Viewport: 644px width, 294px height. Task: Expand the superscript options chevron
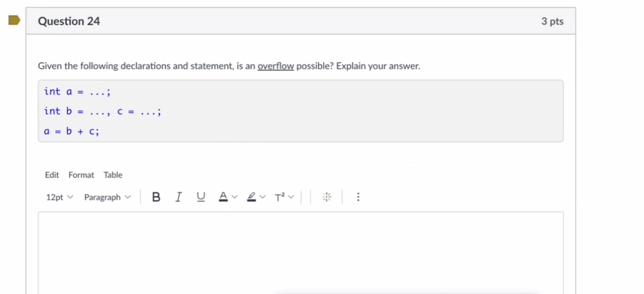click(291, 197)
